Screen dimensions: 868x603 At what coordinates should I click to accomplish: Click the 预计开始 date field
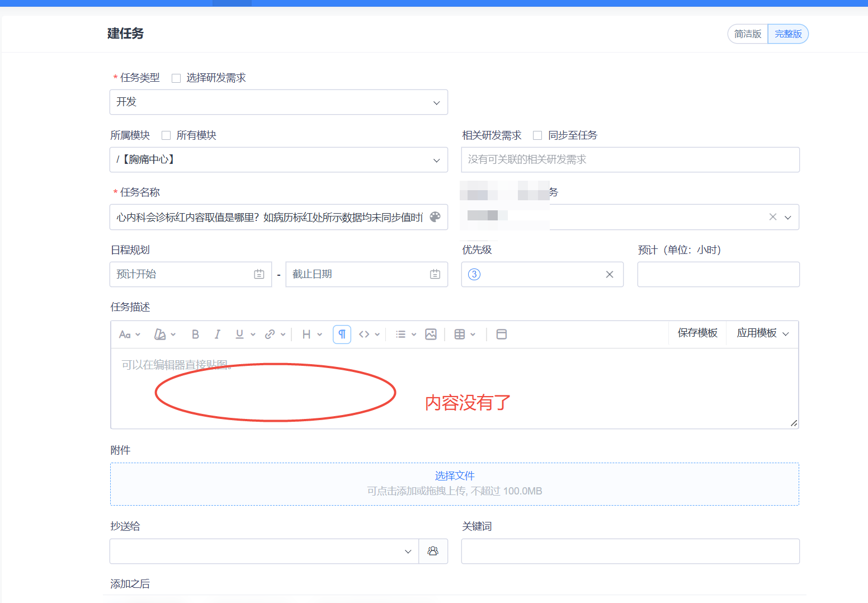tap(191, 275)
